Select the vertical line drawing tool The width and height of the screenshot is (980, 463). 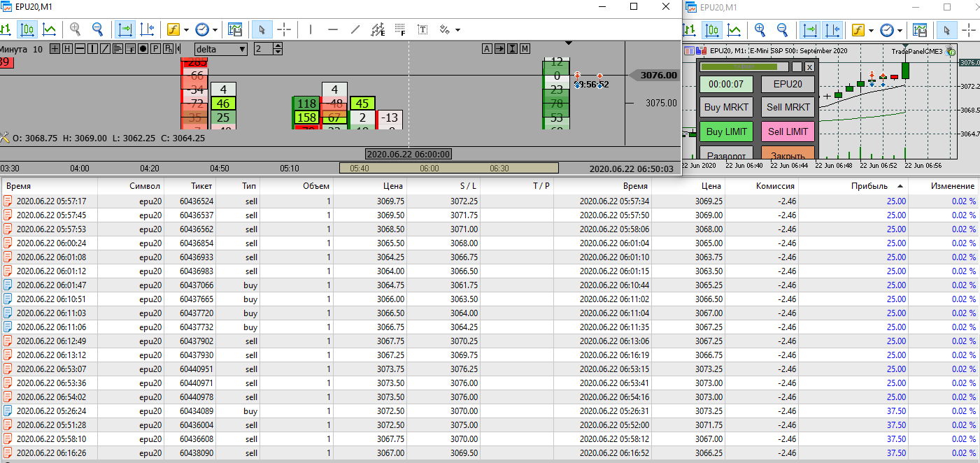(x=311, y=29)
